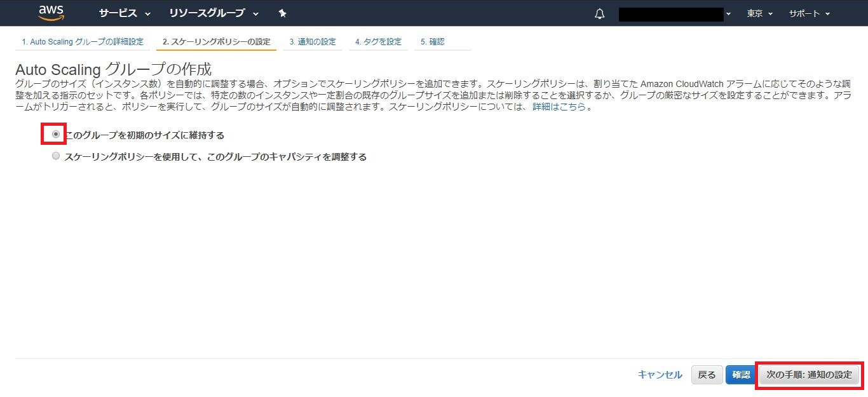Switch to step 4 タグを設定 tab
Screen dimensions: 868x397
(378, 42)
